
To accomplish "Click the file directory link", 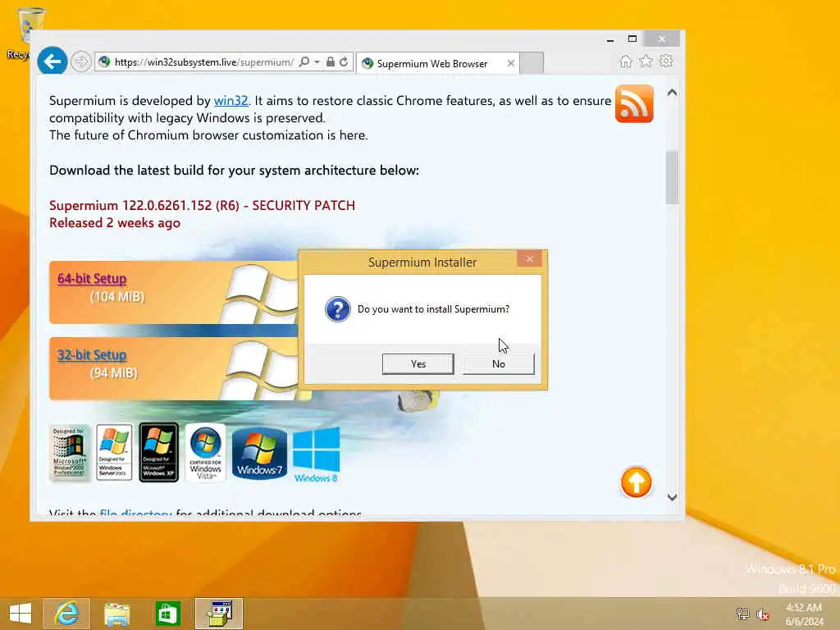I will tap(135, 514).
